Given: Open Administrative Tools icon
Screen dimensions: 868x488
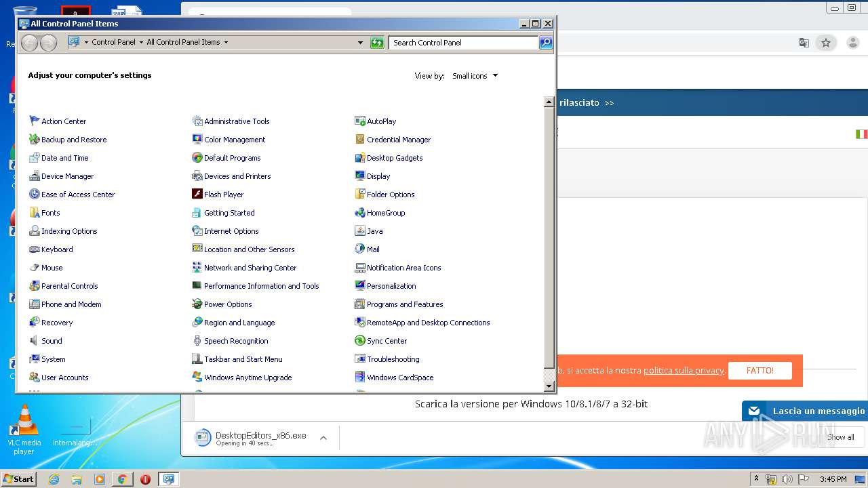Looking at the screenshot, I should pyautogui.click(x=197, y=121).
